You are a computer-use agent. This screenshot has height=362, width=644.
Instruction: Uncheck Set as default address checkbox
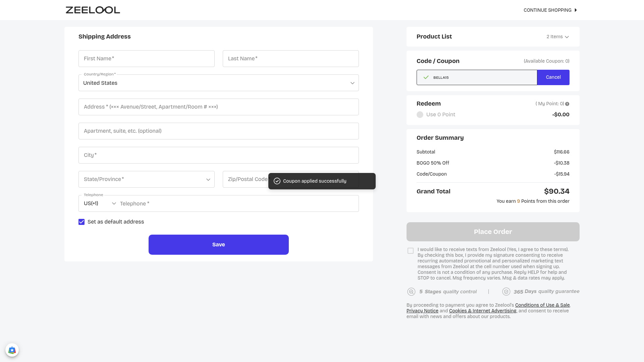point(82,222)
